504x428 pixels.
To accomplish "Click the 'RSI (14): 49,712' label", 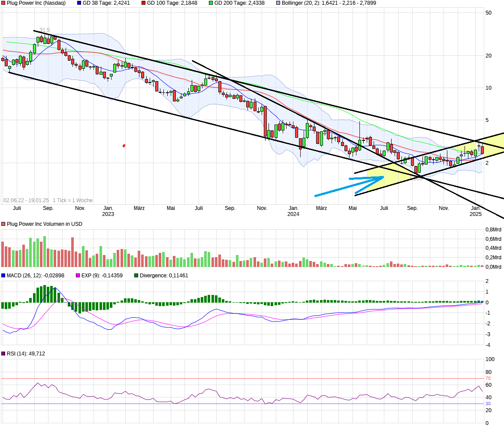I will (x=26, y=354).
